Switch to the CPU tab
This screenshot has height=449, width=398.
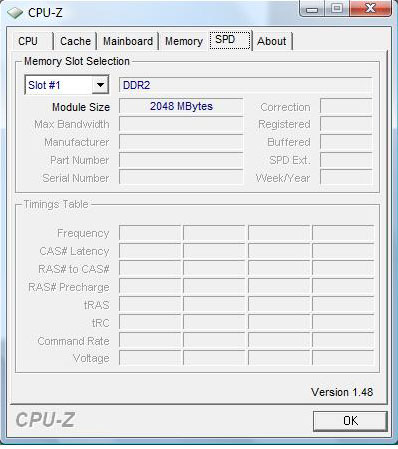(x=33, y=41)
